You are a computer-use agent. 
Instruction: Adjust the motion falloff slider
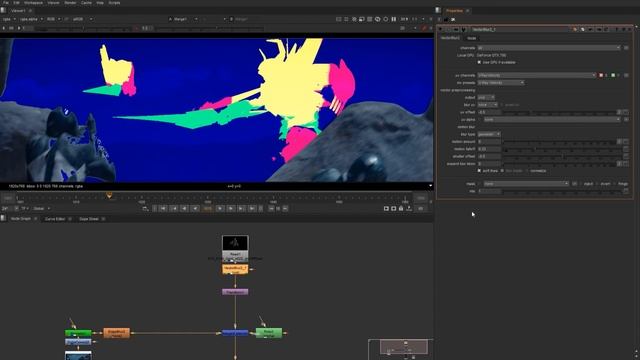tap(562, 149)
